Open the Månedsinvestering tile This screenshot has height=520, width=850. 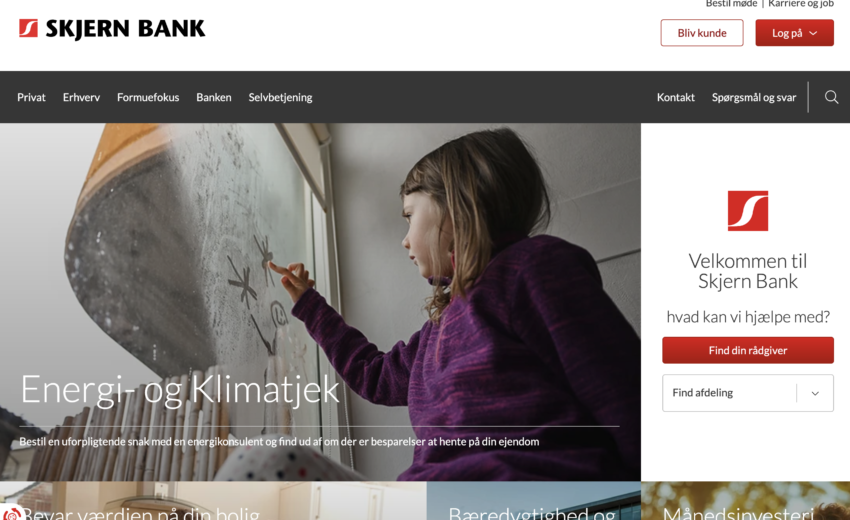tap(745, 501)
